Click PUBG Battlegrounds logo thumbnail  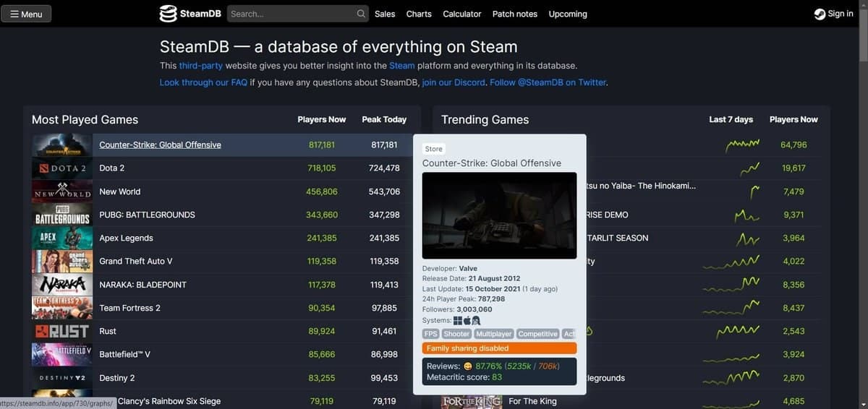(62, 215)
